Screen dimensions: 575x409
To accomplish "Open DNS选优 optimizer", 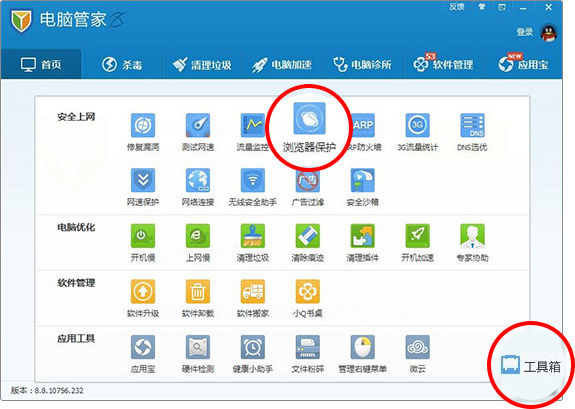I will click(x=472, y=132).
